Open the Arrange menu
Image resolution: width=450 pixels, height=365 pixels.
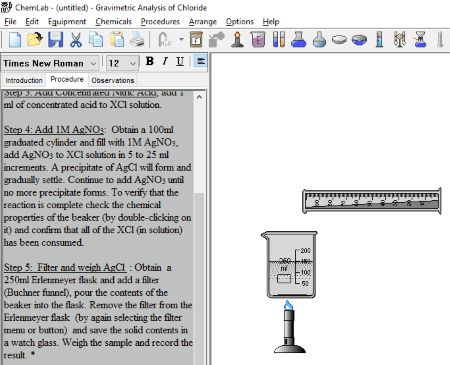tap(203, 22)
